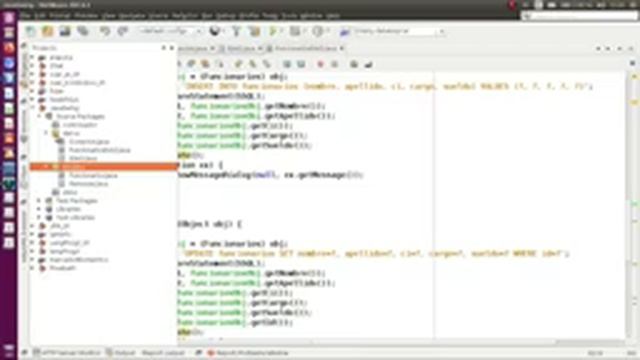640x360 pixels.
Task: Click the New Project toolbar icon
Action: 48,31
